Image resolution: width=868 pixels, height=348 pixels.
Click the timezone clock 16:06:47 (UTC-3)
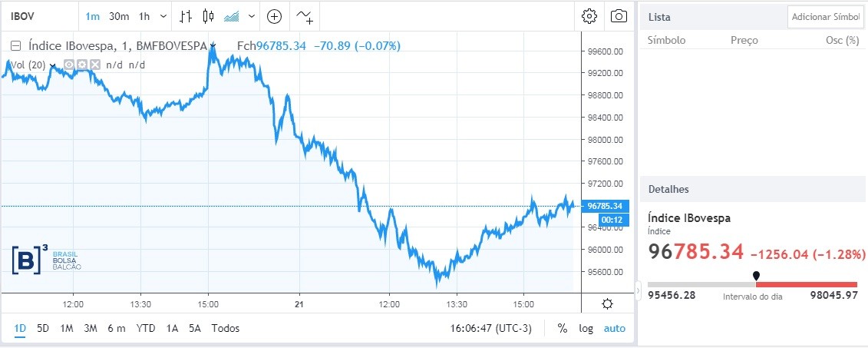click(x=492, y=328)
